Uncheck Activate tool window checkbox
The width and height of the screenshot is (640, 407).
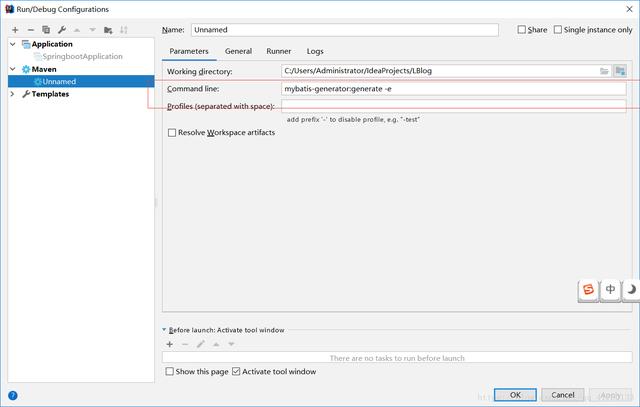point(236,371)
